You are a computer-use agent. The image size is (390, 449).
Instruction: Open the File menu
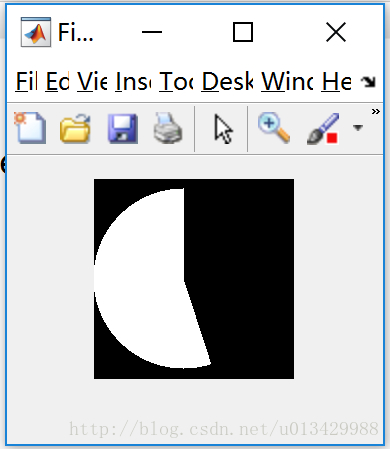tap(26, 82)
